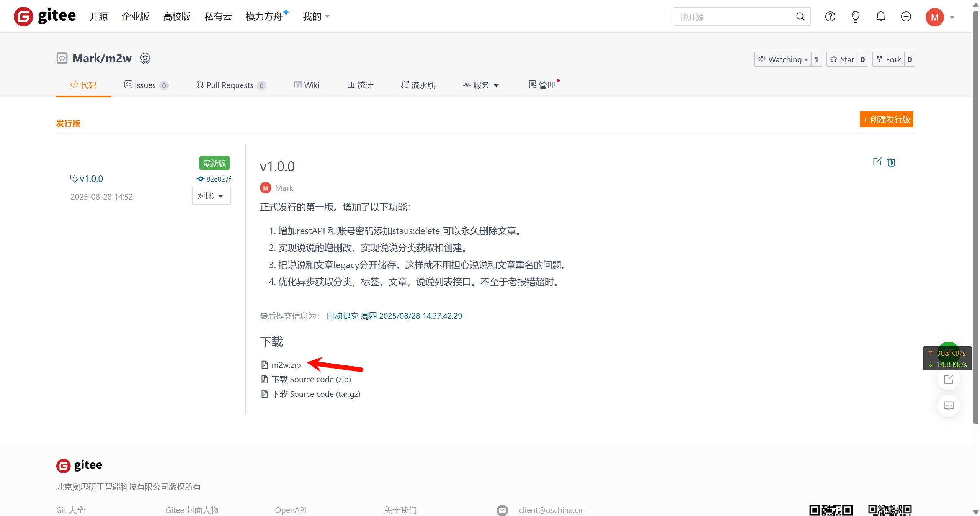Click file icon beside Source code (tar.gz)
Viewport: 980px width, 516px height.
[265, 394]
